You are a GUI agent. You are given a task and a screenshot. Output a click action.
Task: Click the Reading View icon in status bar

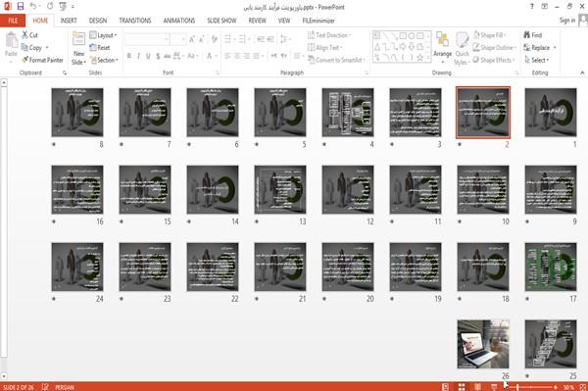tap(477, 387)
